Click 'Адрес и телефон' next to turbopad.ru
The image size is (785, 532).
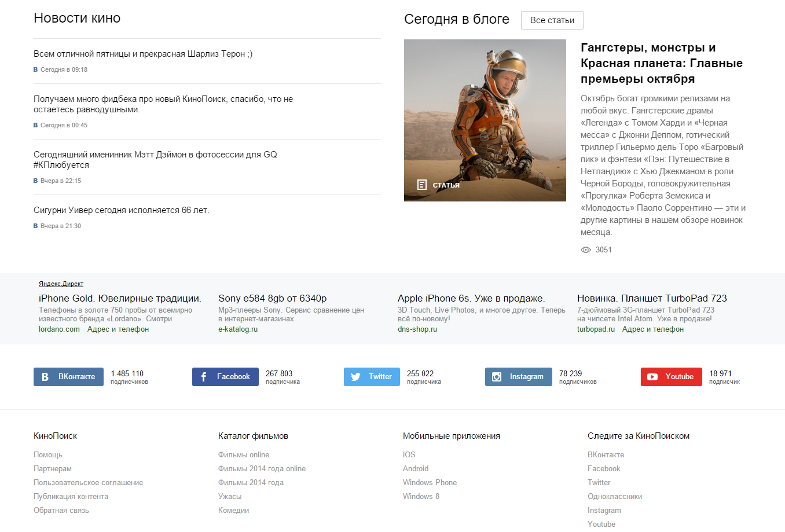coord(653,329)
